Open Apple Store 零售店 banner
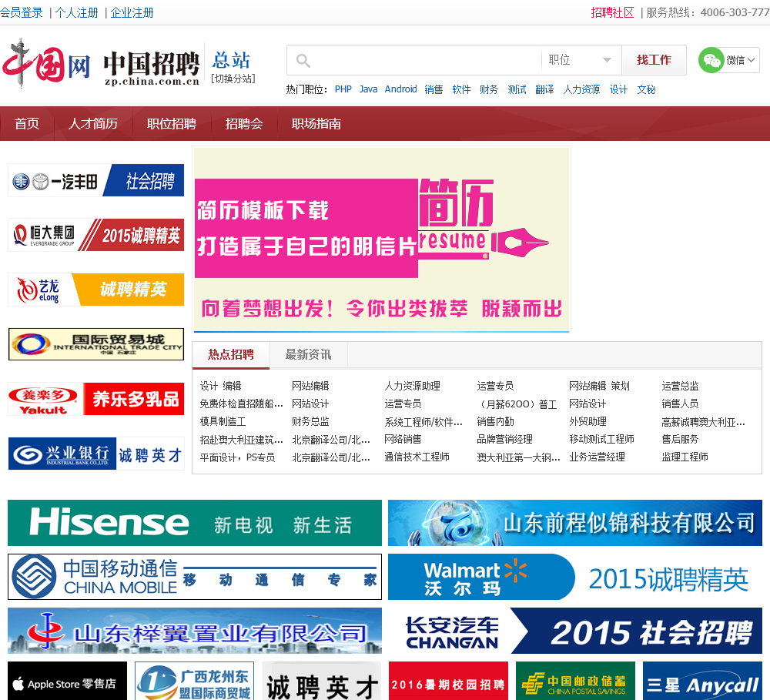 click(x=67, y=681)
